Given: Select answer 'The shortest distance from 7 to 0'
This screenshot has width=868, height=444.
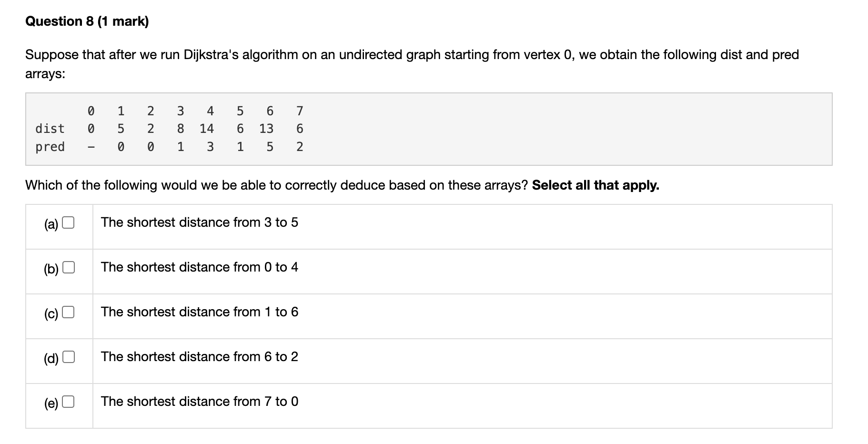Looking at the screenshot, I should (x=200, y=402).
